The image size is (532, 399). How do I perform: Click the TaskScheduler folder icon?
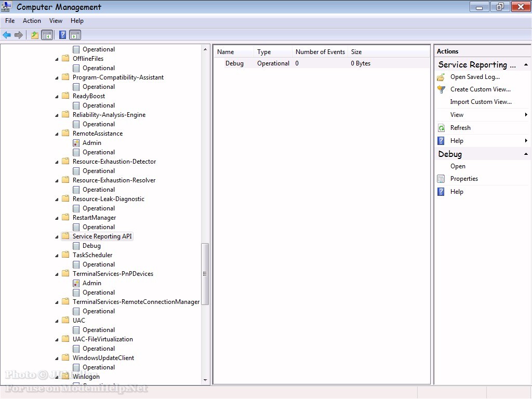(x=65, y=255)
